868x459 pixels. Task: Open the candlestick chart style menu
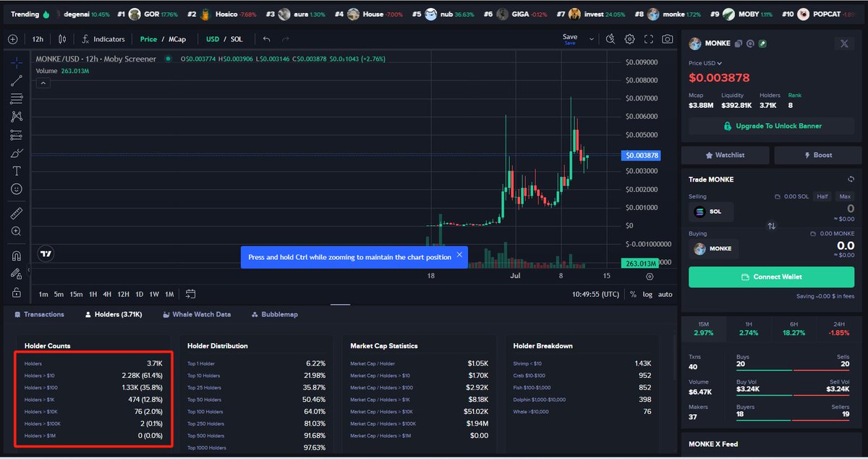point(62,39)
